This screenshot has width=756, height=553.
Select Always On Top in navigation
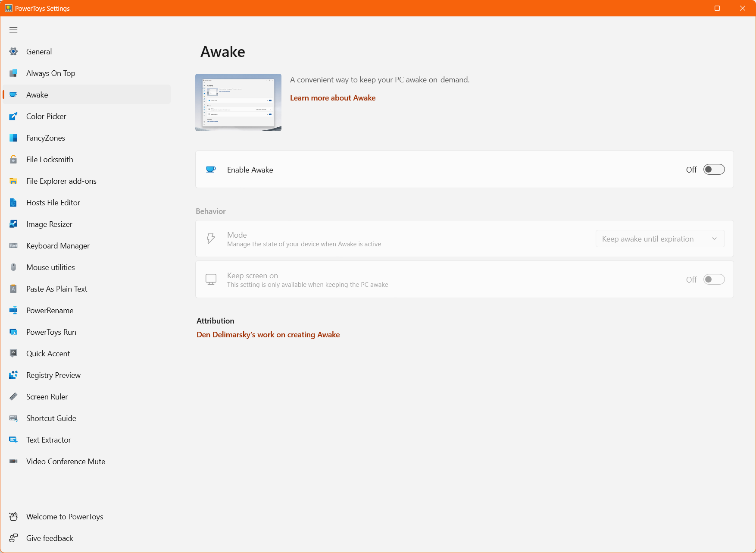[50, 73]
